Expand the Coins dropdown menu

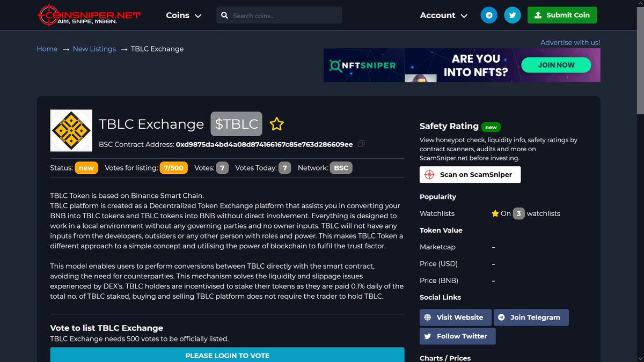(x=184, y=16)
